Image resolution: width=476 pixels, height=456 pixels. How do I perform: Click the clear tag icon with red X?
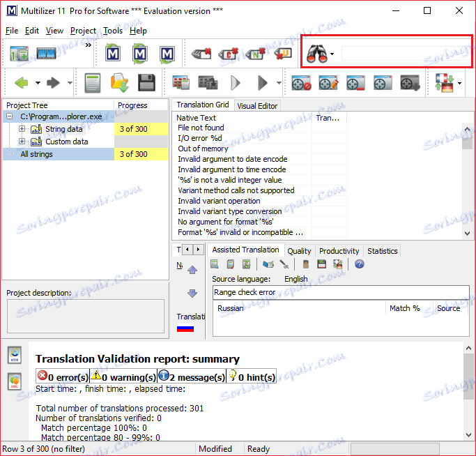[201, 54]
